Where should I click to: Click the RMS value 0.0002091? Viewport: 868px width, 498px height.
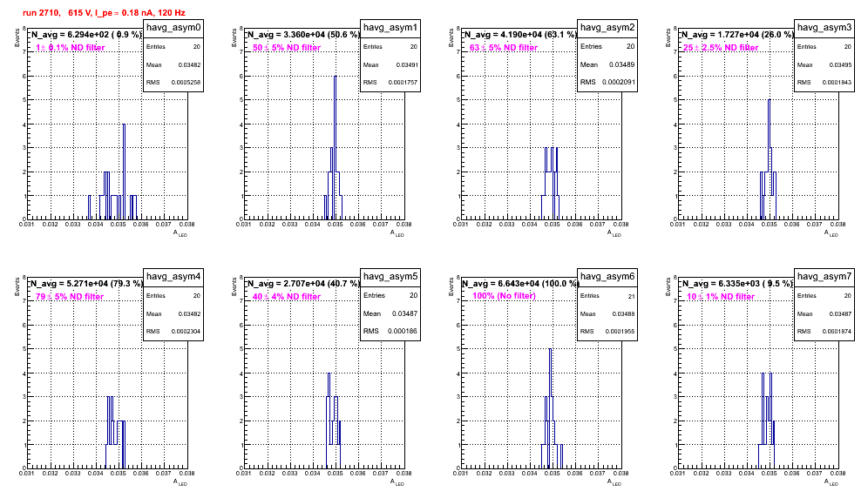click(x=619, y=82)
